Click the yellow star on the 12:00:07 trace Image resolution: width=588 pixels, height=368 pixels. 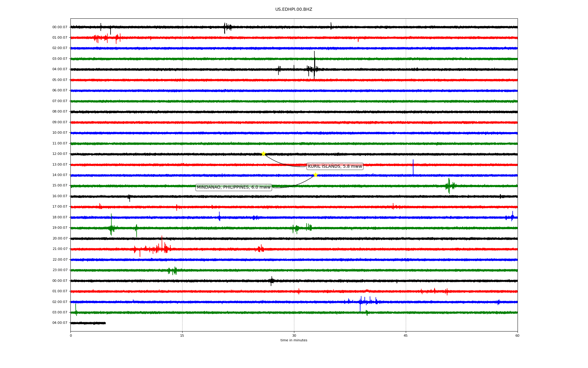point(263,154)
